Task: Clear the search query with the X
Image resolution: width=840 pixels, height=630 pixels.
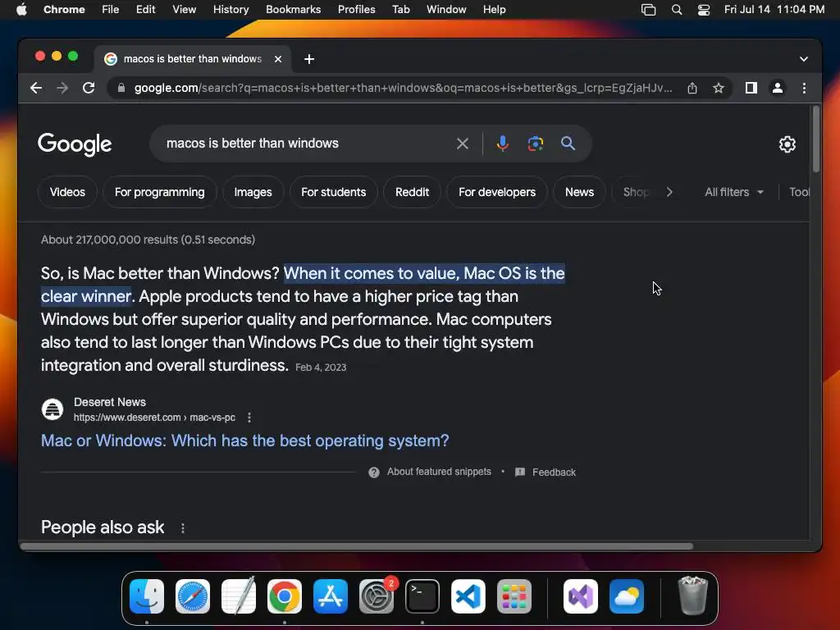Action: point(463,144)
